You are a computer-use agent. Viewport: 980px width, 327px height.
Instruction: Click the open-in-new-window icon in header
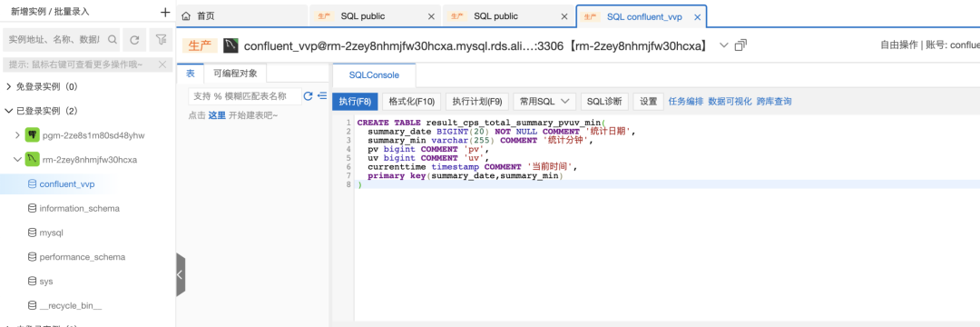click(741, 45)
